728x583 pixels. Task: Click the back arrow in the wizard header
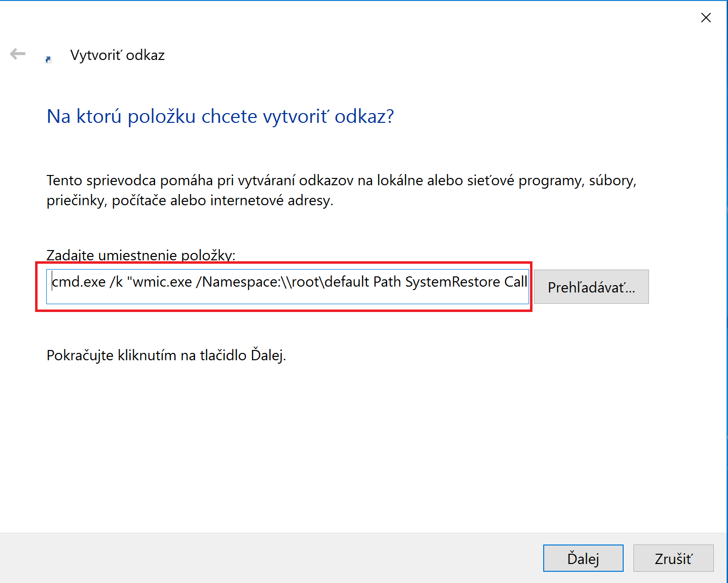18,54
